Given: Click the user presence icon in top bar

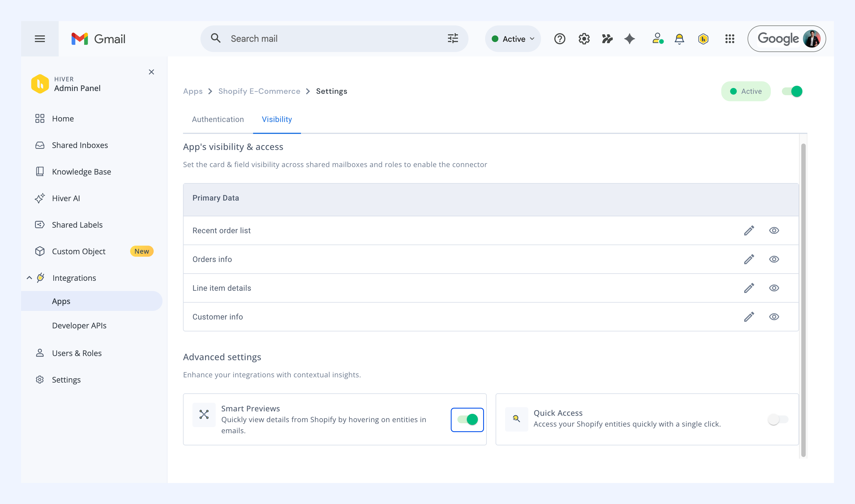Looking at the screenshot, I should point(658,39).
